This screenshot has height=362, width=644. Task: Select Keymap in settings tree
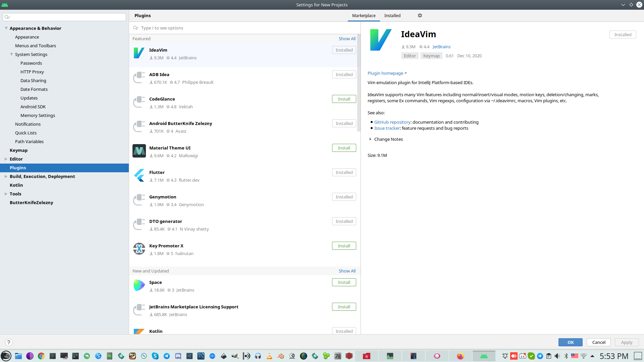(x=18, y=150)
